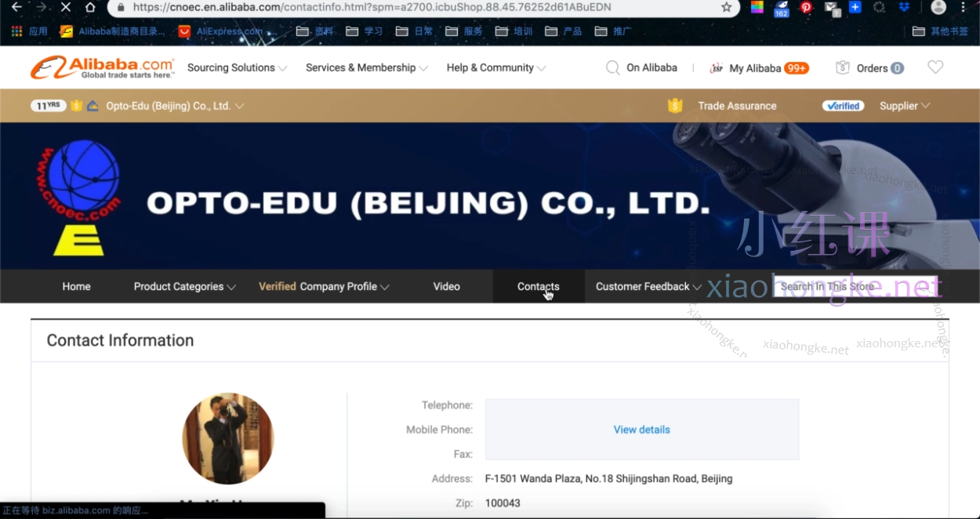Click the View details link
Viewport: 980px width, 519px height.
(x=641, y=430)
